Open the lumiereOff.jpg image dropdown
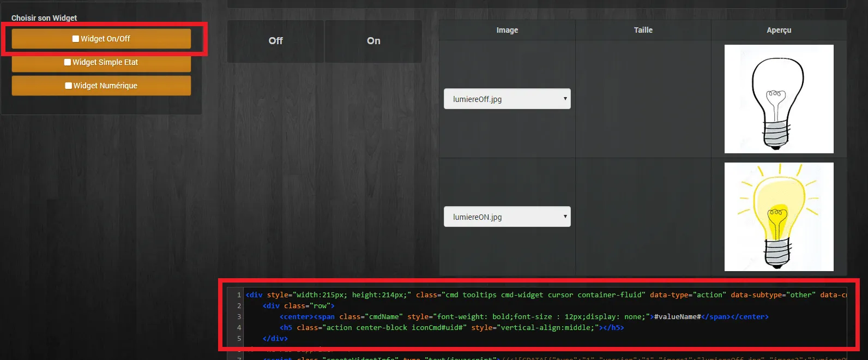Image resolution: width=868 pixels, height=360 pixels. point(507,99)
